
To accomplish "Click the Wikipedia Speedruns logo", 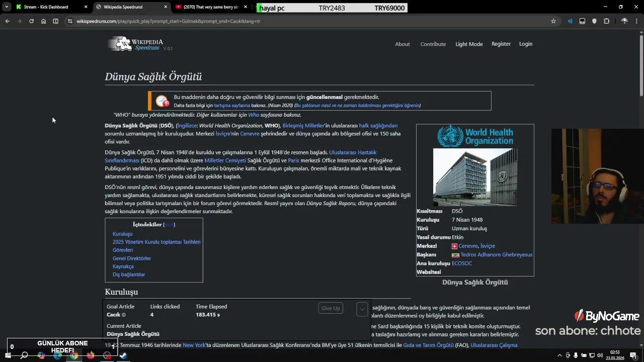I will 140,44.
